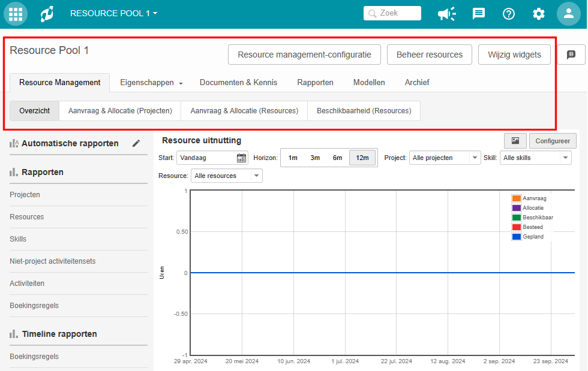Click the Configureer button
This screenshot has width=588, height=371.
pos(552,140)
